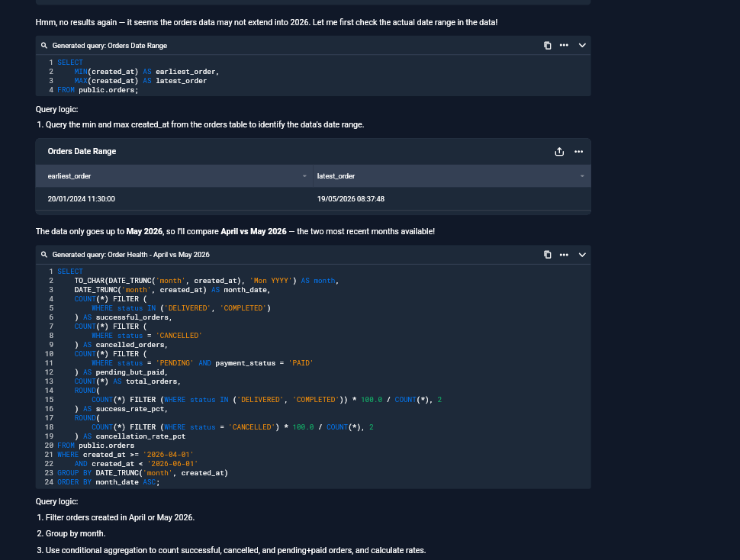Click code line 'COUNT(*) AS total_orders,'
740x560 pixels.
(127, 381)
